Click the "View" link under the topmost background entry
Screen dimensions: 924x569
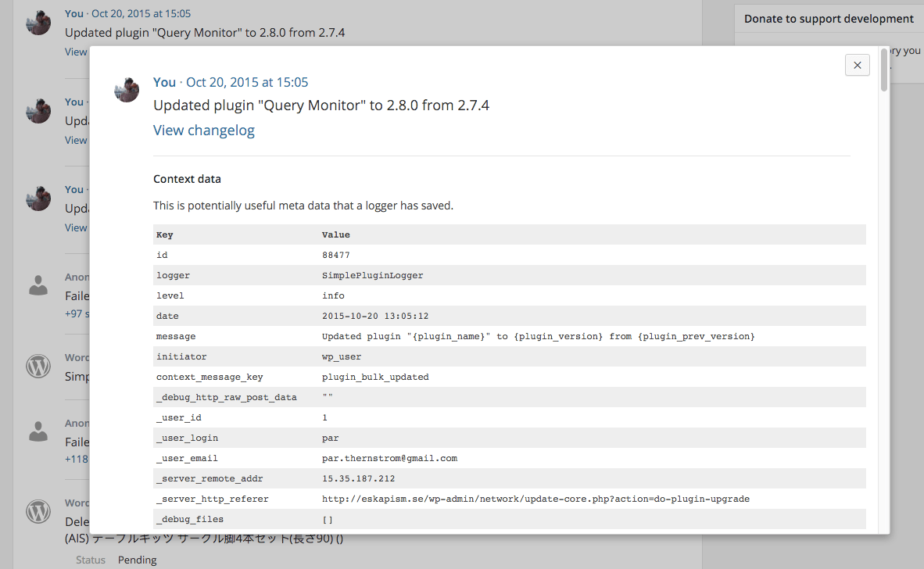pos(76,52)
